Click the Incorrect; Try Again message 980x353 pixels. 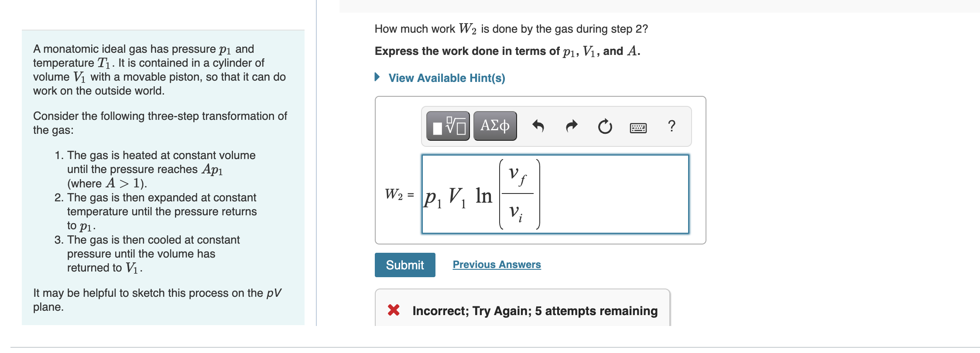[x=535, y=311]
